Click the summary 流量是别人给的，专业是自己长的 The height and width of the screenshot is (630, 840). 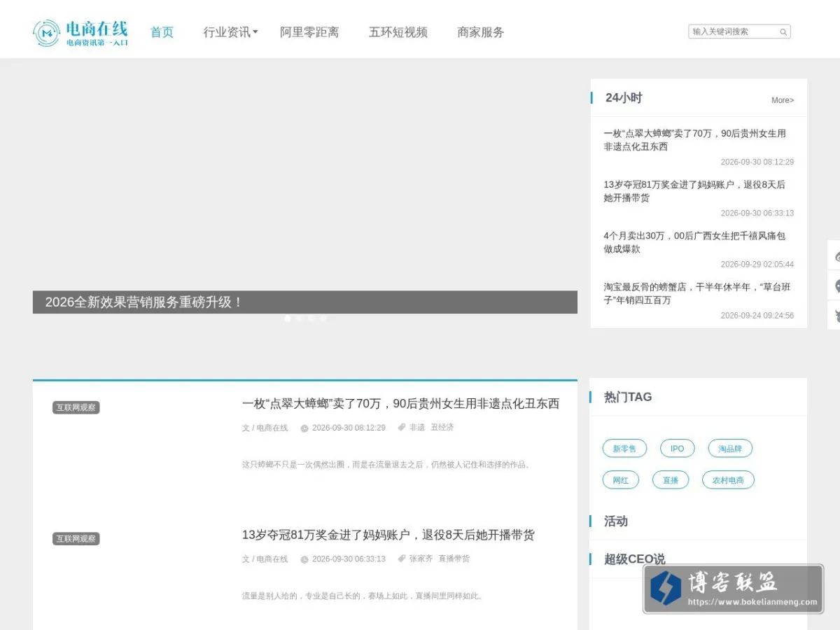tap(363, 596)
